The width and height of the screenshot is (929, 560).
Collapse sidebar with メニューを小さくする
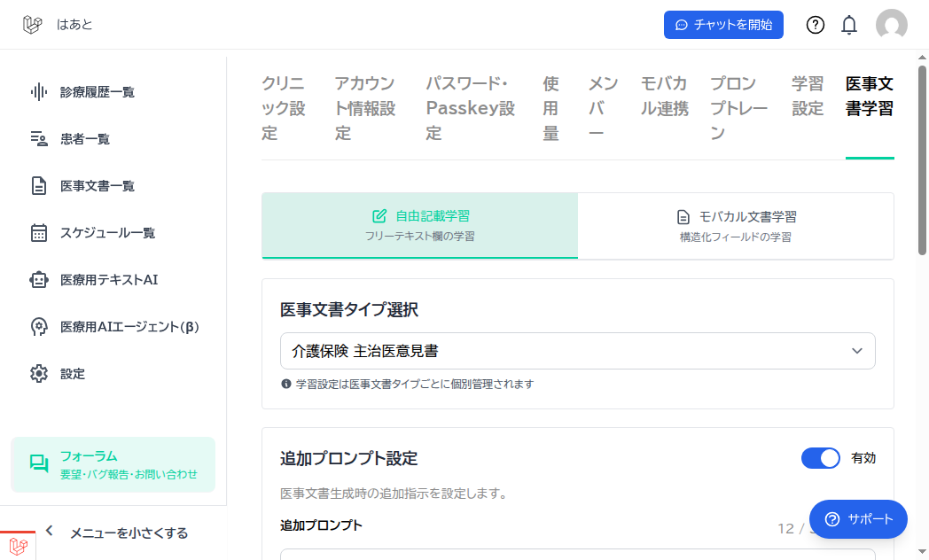point(118,533)
